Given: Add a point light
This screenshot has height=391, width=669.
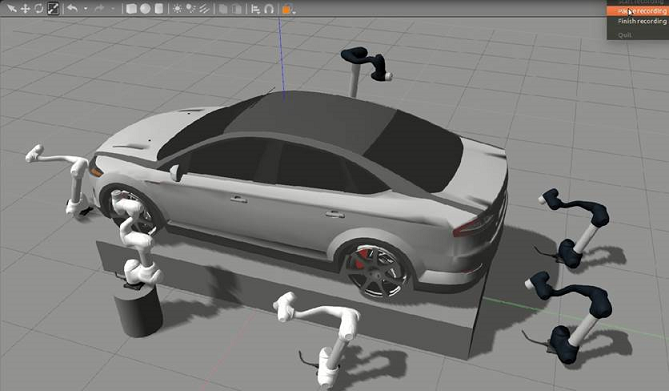Looking at the screenshot, I should coord(177,9).
